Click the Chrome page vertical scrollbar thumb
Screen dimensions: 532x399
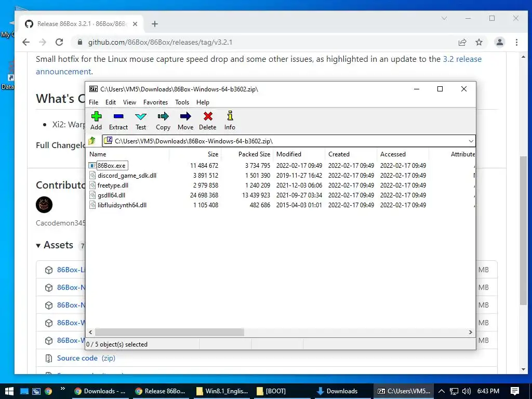pyautogui.click(x=523, y=231)
